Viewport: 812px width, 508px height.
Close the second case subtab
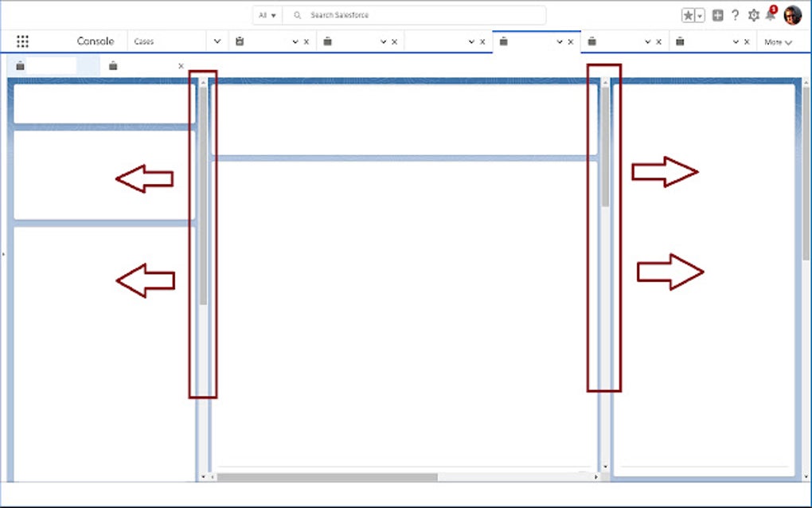(x=181, y=66)
